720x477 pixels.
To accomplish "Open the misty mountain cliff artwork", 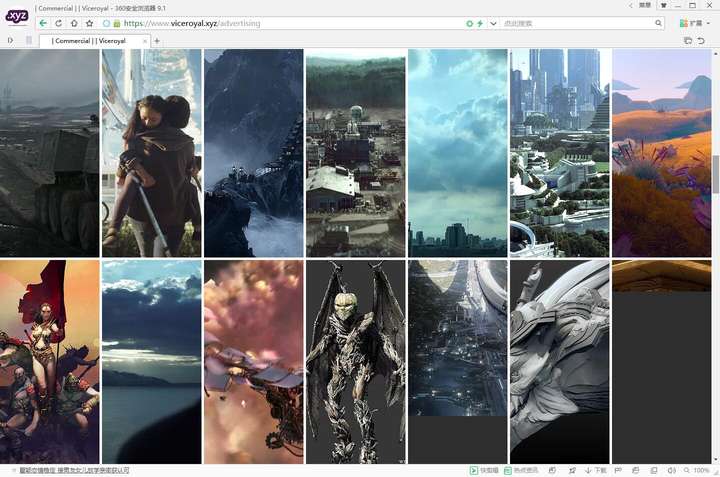I will (253, 153).
